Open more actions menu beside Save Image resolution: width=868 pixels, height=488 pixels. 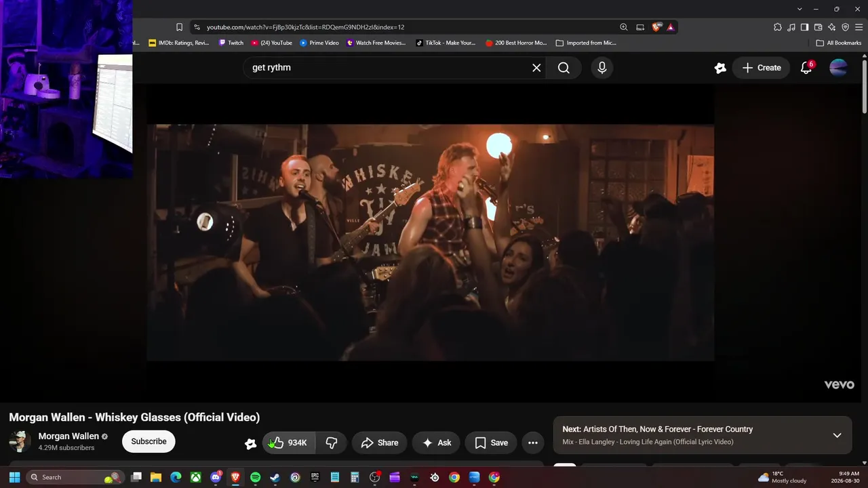pyautogui.click(x=533, y=443)
